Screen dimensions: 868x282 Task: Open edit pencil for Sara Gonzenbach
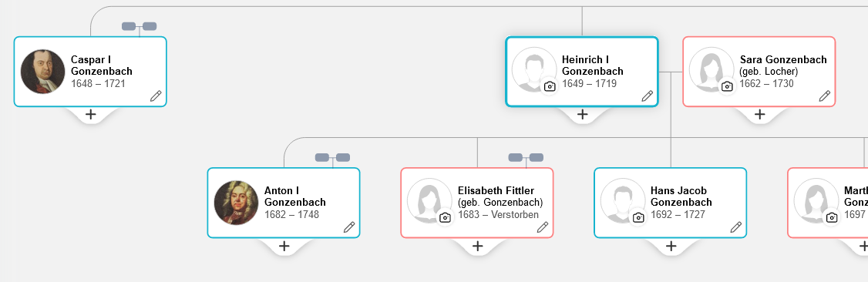click(x=825, y=96)
